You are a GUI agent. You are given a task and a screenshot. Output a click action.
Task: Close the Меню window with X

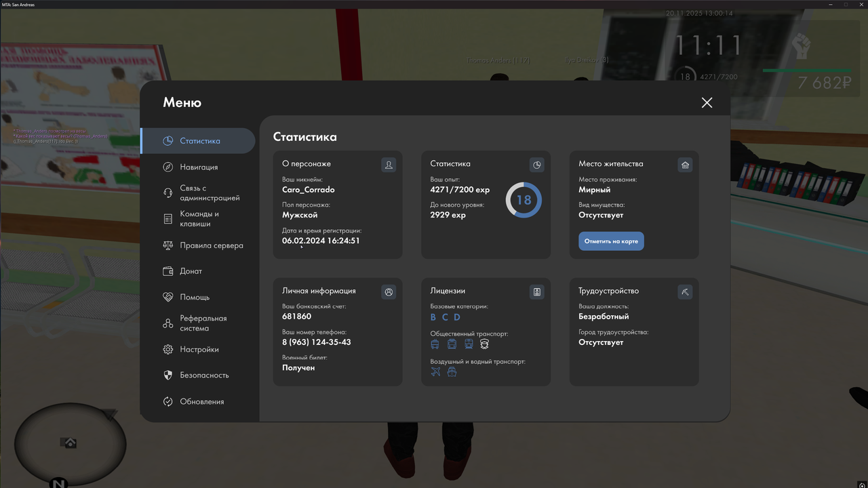click(707, 102)
